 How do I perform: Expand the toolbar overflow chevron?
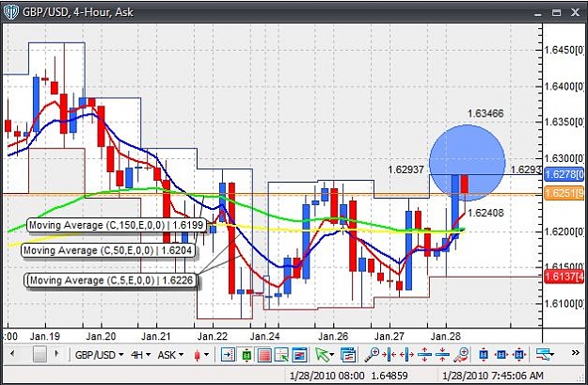point(576,352)
